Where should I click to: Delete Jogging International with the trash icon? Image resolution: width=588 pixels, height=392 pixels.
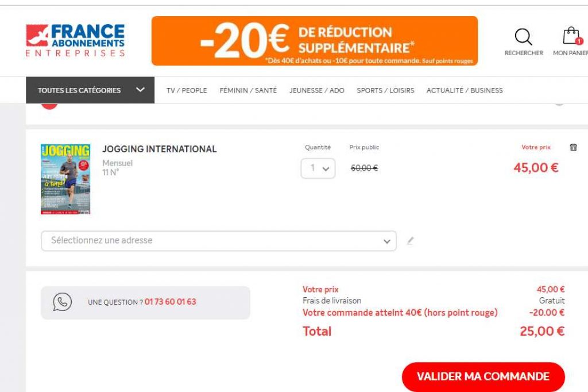tap(572, 148)
